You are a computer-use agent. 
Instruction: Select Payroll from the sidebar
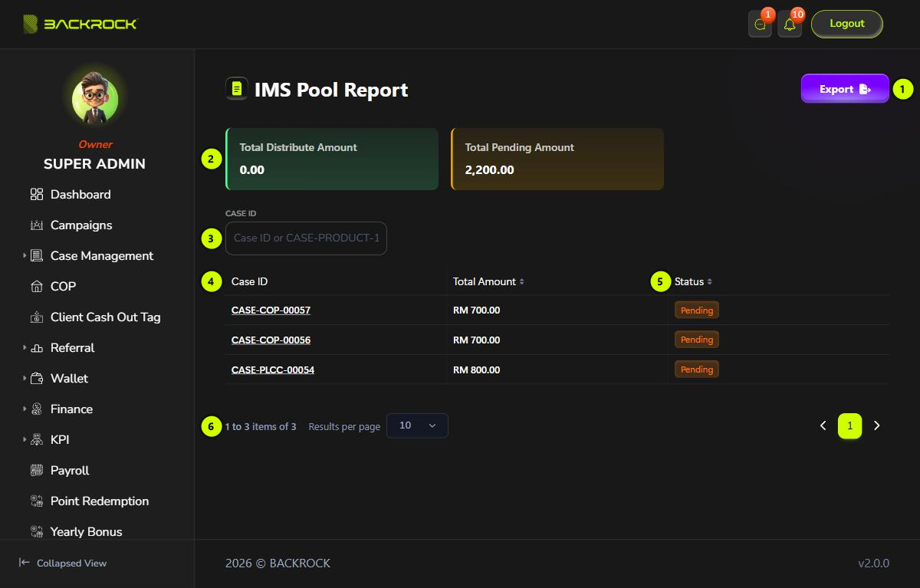coord(70,471)
